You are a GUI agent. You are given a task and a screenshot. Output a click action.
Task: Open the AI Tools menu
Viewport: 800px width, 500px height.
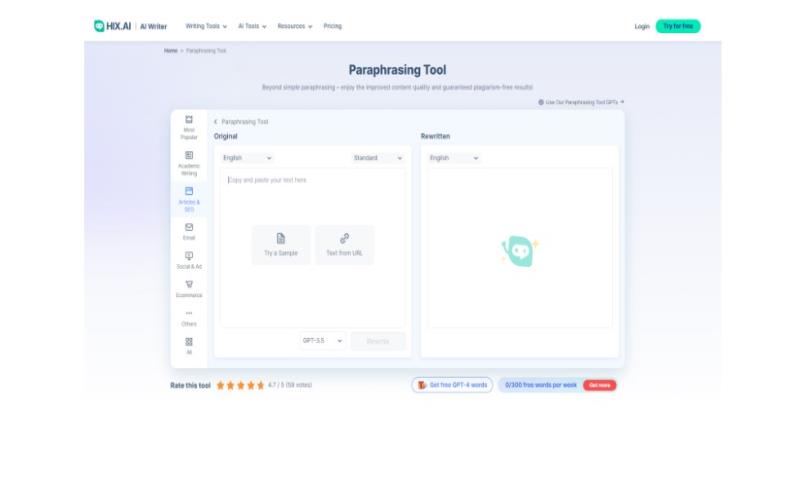pos(252,26)
